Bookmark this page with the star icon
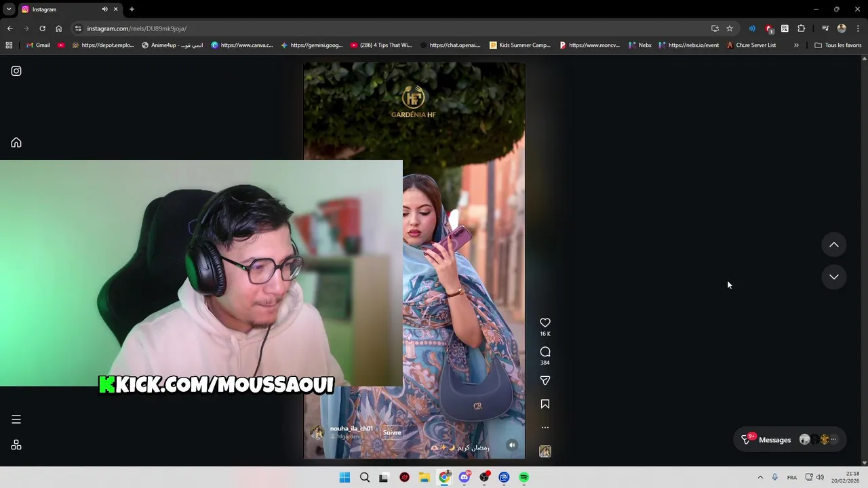Viewport: 868px width, 488px height. [730, 28]
